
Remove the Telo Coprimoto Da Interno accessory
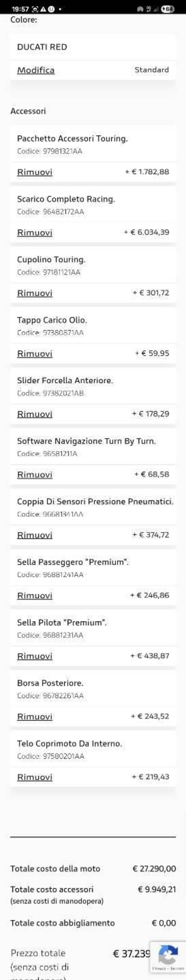click(34, 777)
